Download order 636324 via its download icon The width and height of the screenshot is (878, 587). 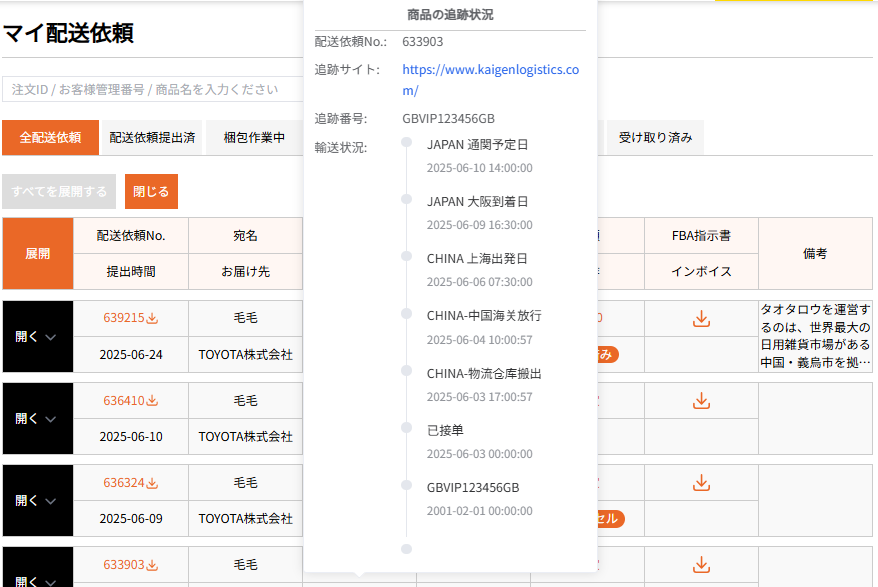pyautogui.click(x=152, y=483)
